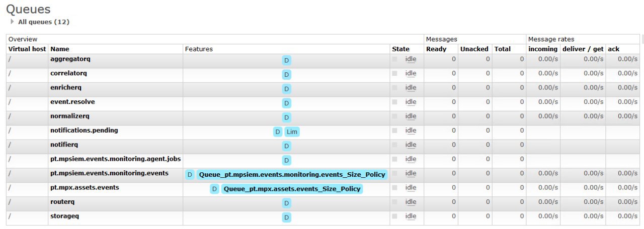Click the gray state icon for event.resolve
The height and width of the screenshot is (229, 644).
[395, 102]
